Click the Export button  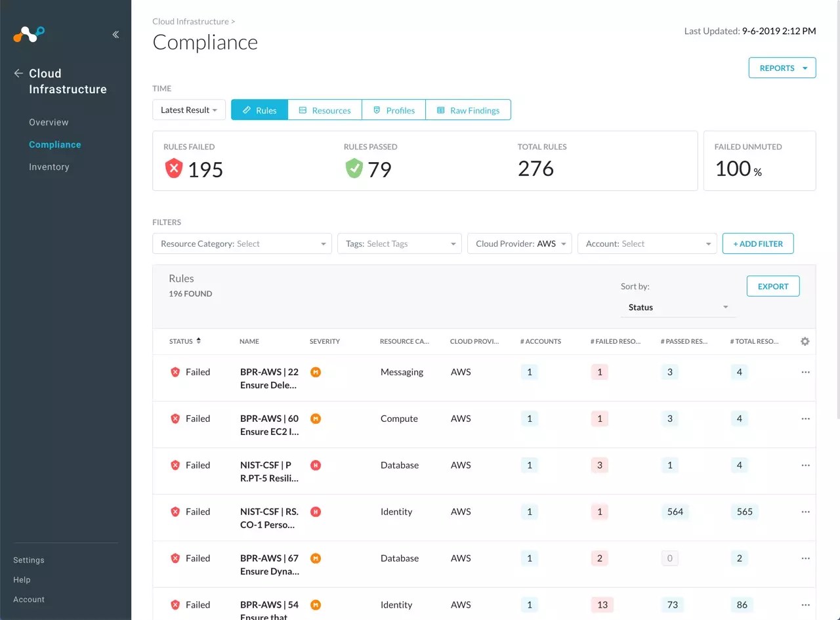(773, 286)
